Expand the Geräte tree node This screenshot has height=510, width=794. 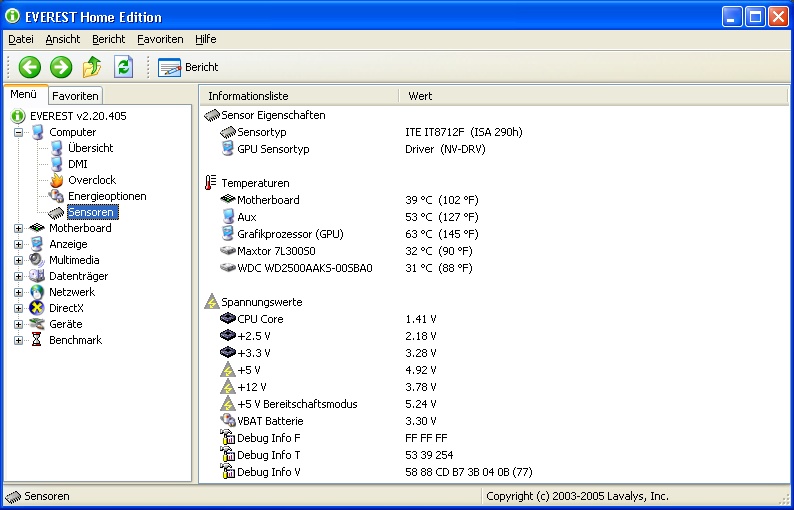point(19,325)
